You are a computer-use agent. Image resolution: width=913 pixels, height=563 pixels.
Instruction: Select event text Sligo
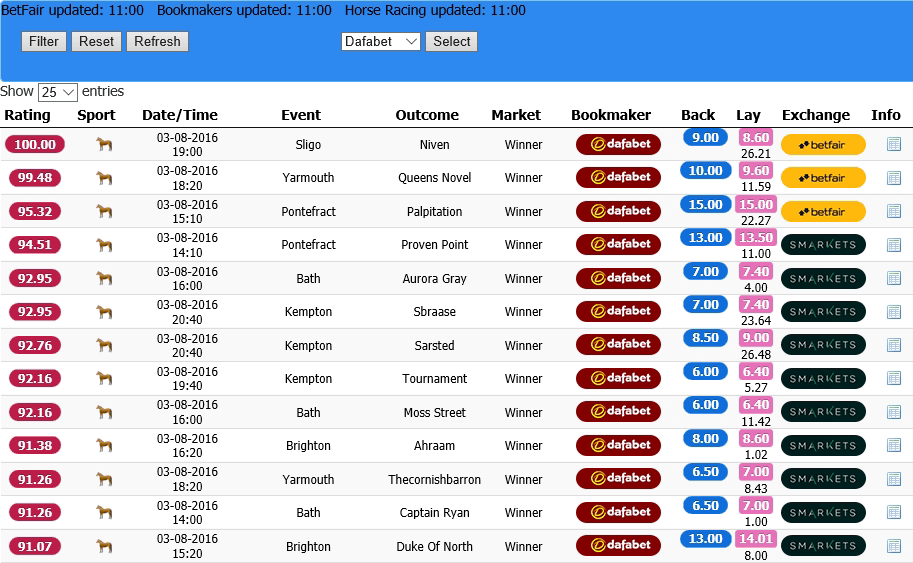pos(308,144)
